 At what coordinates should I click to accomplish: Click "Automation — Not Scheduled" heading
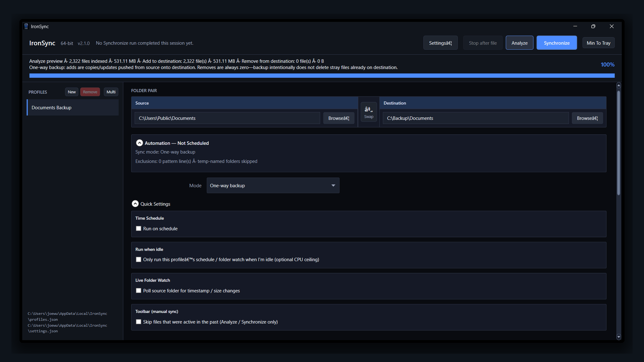point(176,143)
